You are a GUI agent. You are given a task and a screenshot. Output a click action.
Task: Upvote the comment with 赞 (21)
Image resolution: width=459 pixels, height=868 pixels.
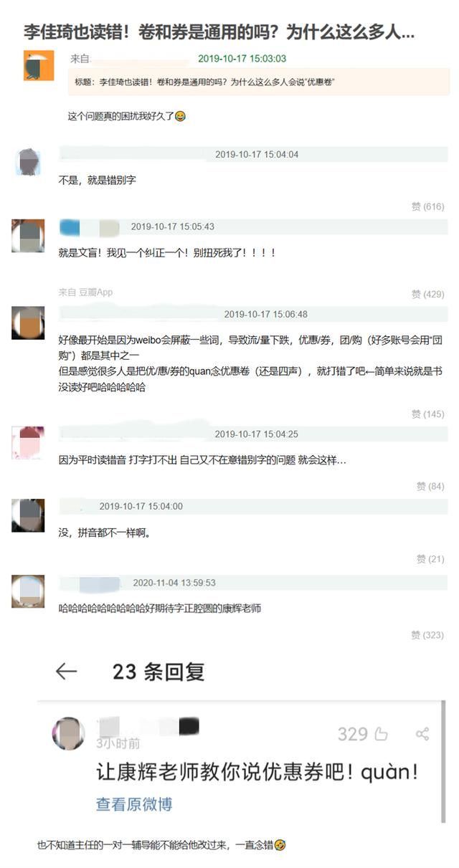[x=430, y=559]
